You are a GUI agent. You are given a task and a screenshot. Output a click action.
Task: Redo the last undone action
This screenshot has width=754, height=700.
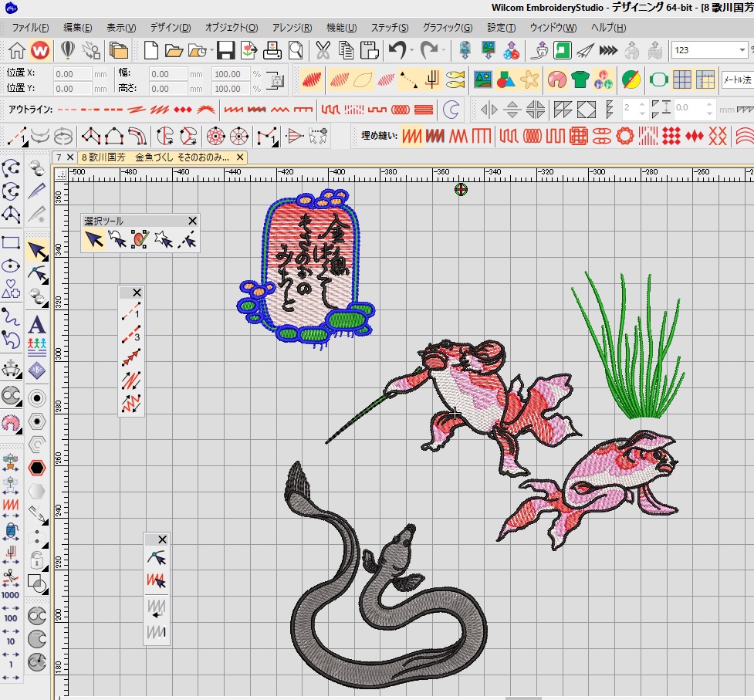coord(429,50)
